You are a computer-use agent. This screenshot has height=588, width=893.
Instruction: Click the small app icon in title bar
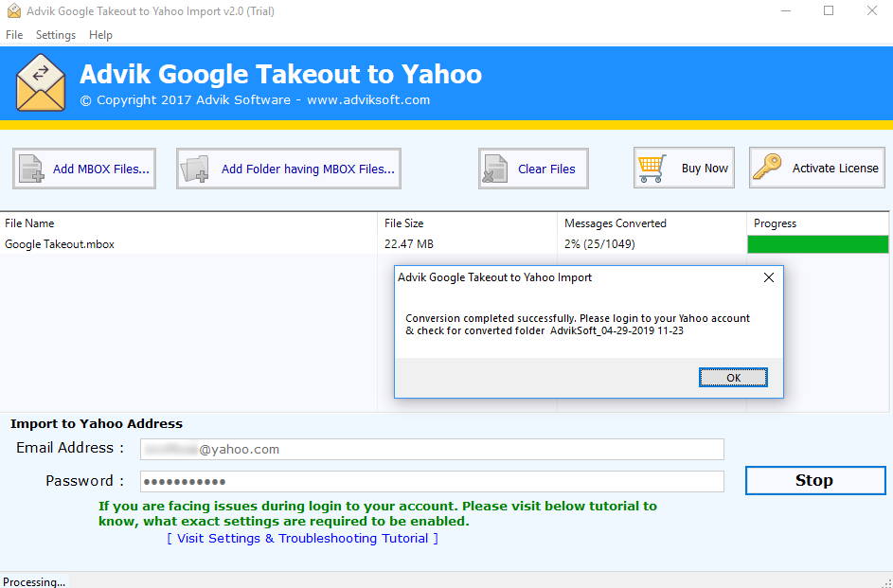[13, 10]
